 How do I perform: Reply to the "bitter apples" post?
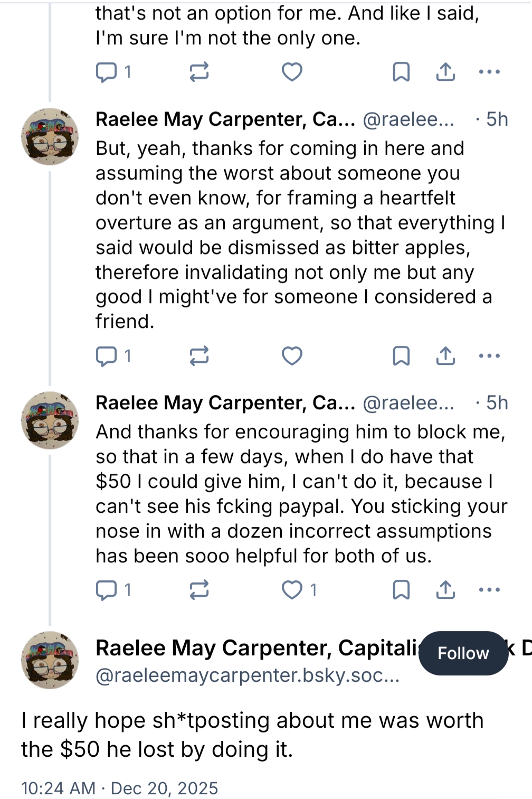coord(106,355)
